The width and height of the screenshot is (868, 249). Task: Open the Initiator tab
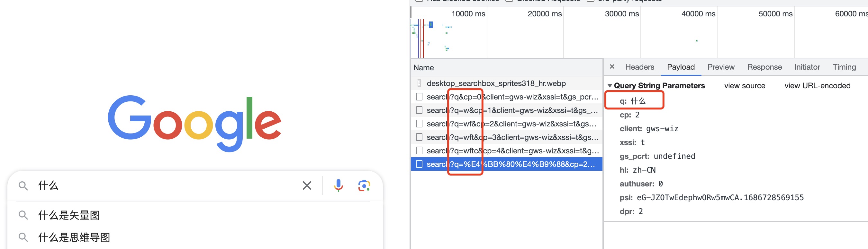point(807,67)
